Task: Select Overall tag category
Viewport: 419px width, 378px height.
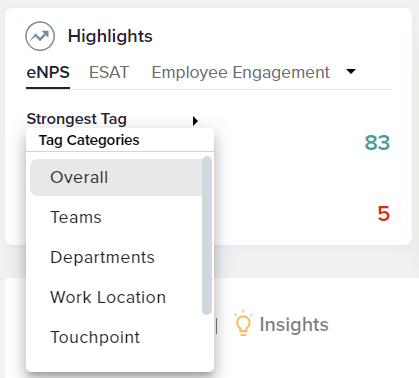Action: [x=116, y=177]
